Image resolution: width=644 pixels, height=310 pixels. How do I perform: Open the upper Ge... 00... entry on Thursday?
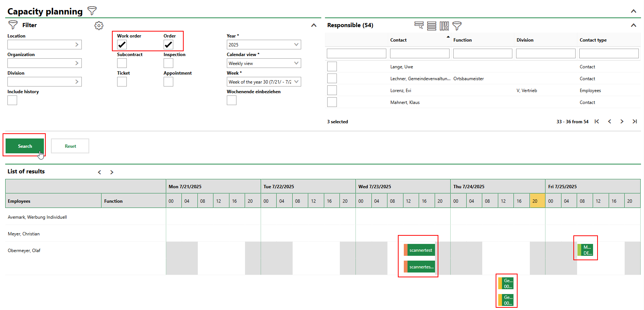point(506,283)
